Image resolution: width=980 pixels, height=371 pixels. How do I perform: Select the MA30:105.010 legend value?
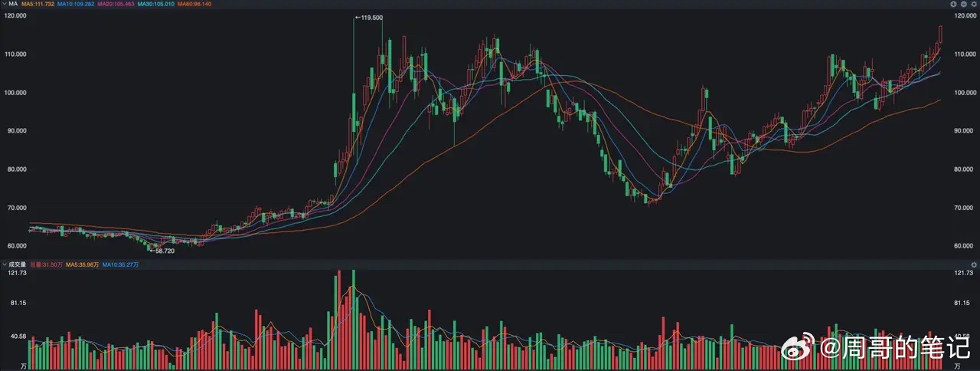click(155, 4)
